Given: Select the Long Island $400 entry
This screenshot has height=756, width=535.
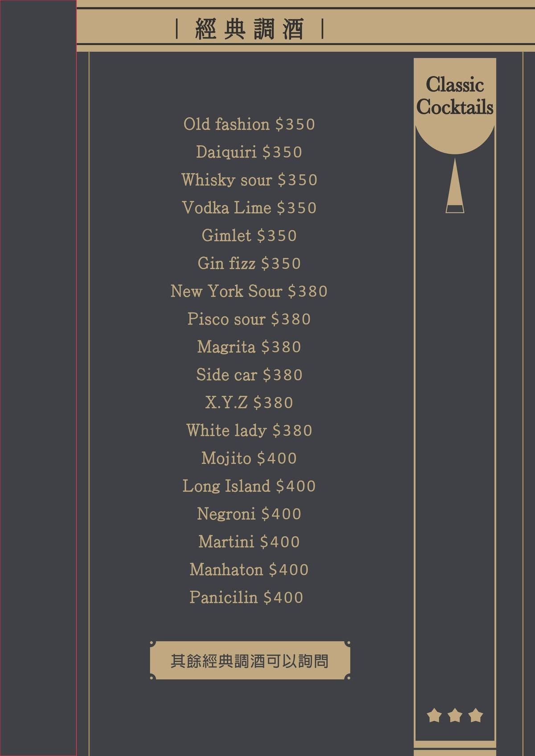Looking at the screenshot, I should pos(249,486).
